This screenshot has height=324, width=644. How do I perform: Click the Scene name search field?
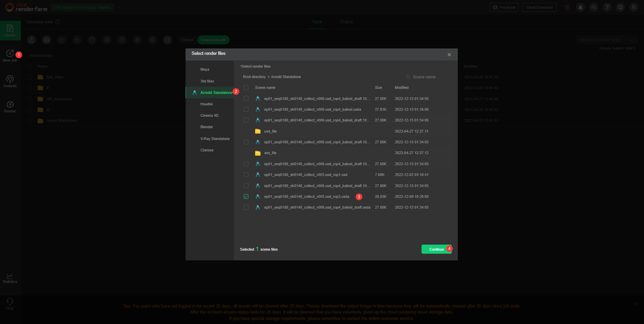point(427,77)
